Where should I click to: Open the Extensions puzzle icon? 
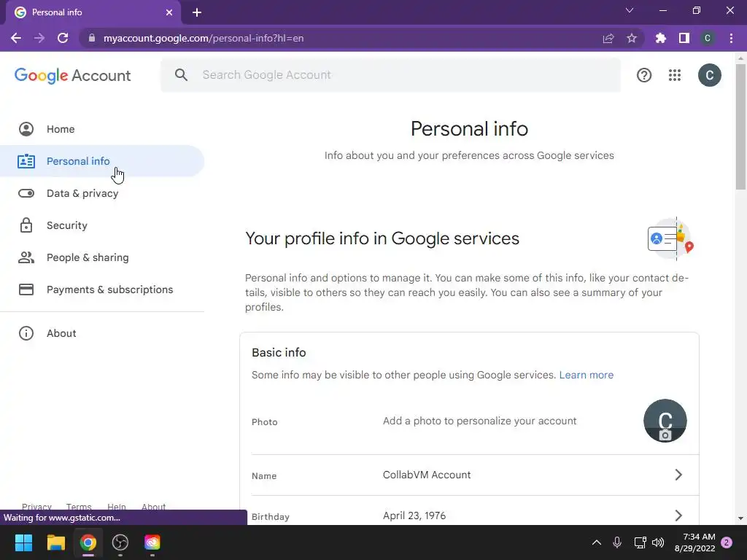coord(661,38)
